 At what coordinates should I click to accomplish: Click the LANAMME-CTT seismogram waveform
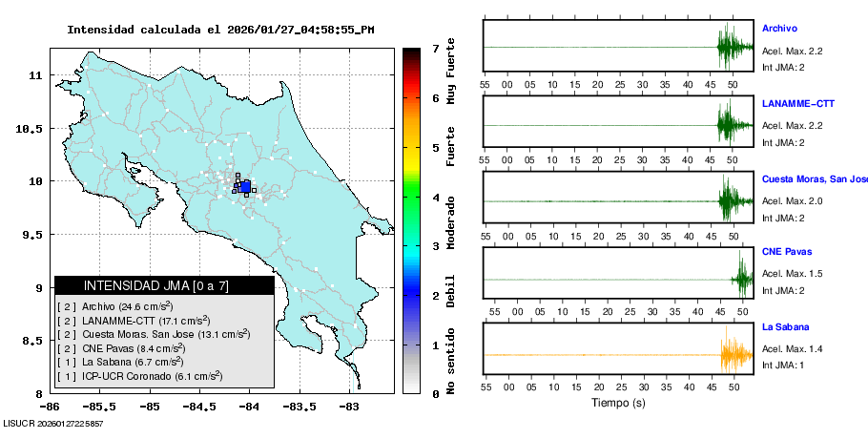pyautogui.click(x=732, y=125)
